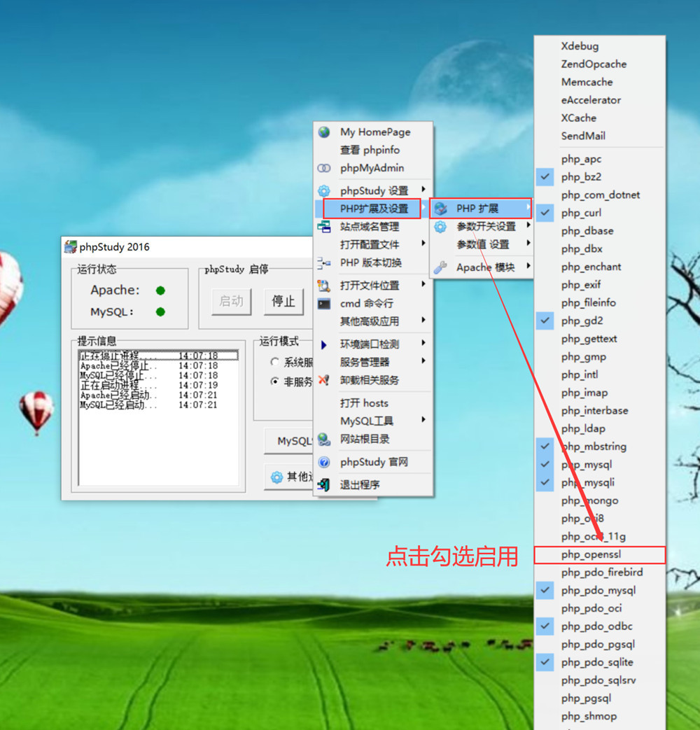Click the gear icon beside phpStudy 设置
This screenshot has height=730, width=700.
[323, 190]
